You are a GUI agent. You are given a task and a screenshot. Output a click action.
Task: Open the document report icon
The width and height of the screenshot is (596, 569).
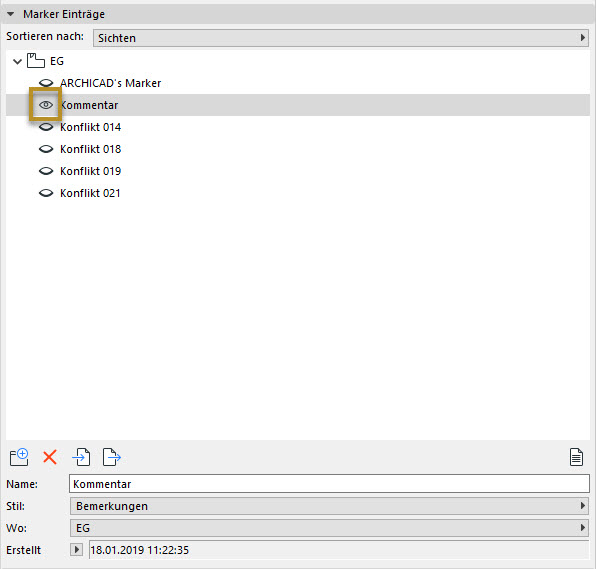tap(576, 457)
